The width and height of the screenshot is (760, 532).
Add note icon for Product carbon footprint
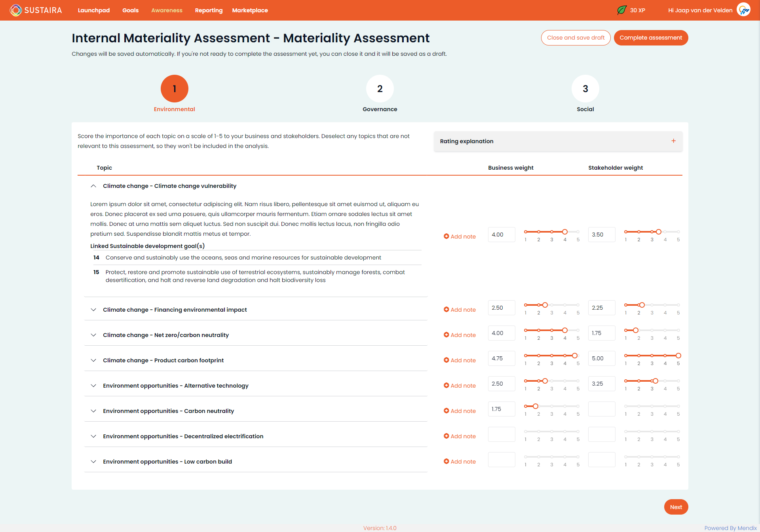(x=446, y=360)
